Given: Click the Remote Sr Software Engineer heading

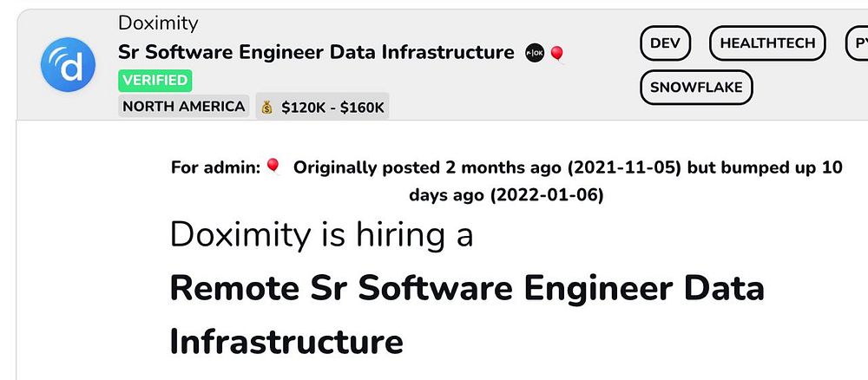Looking at the screenshot, I should (466, 287).
